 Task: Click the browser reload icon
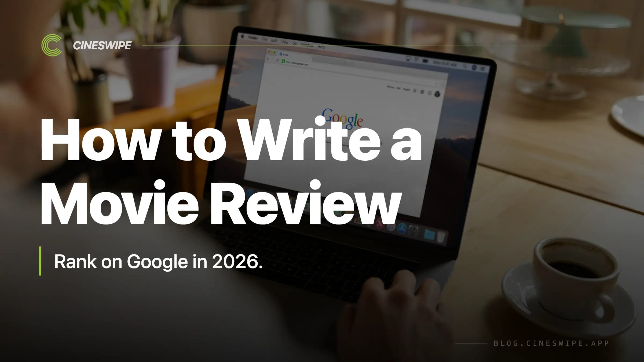coord(277,60)
